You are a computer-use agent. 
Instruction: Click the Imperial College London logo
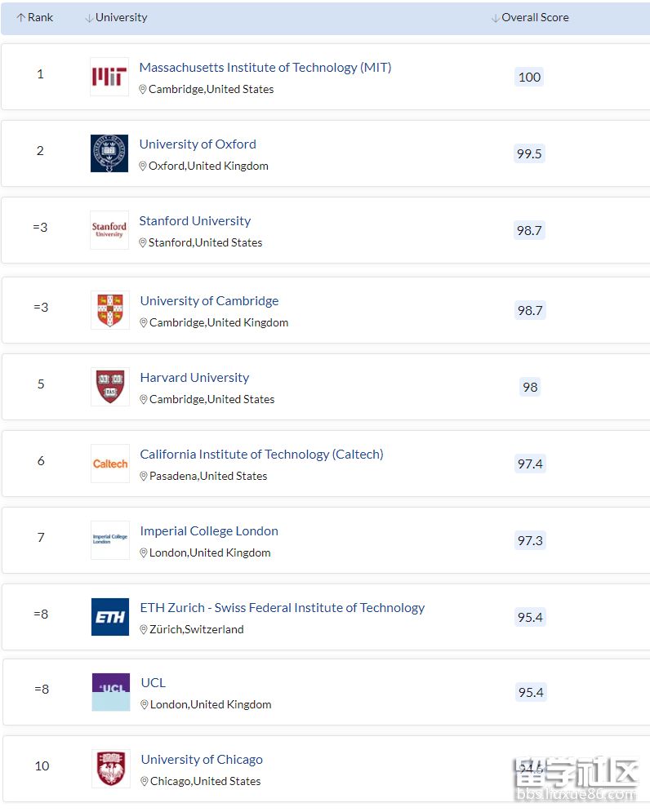[110, 540]
